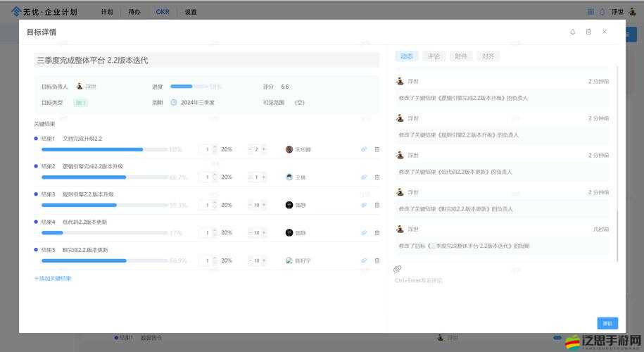Viewport: 644px width, 352px height.
Task: Click the grid apps icon in top bar
Action: (x=591, y=12)
